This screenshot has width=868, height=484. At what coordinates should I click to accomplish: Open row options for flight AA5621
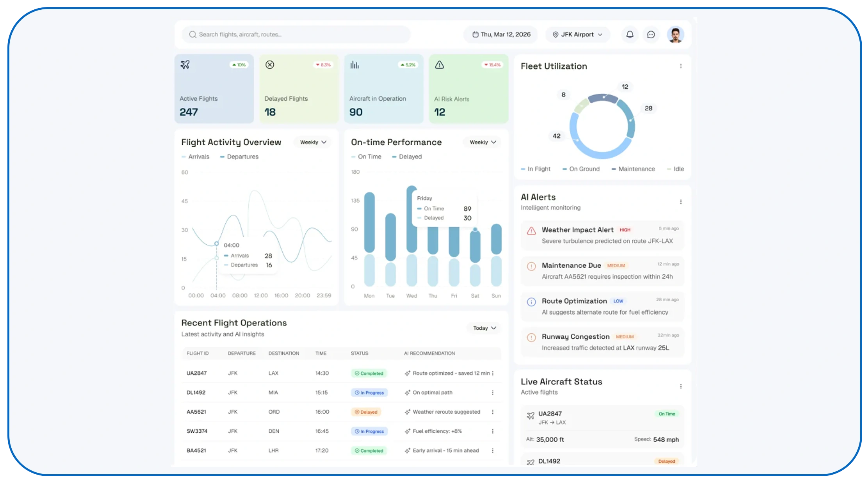493,412
